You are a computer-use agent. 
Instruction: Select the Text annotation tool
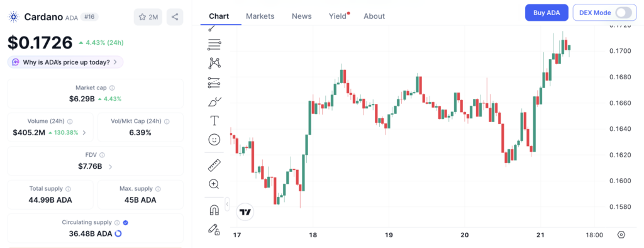point(214,120)
